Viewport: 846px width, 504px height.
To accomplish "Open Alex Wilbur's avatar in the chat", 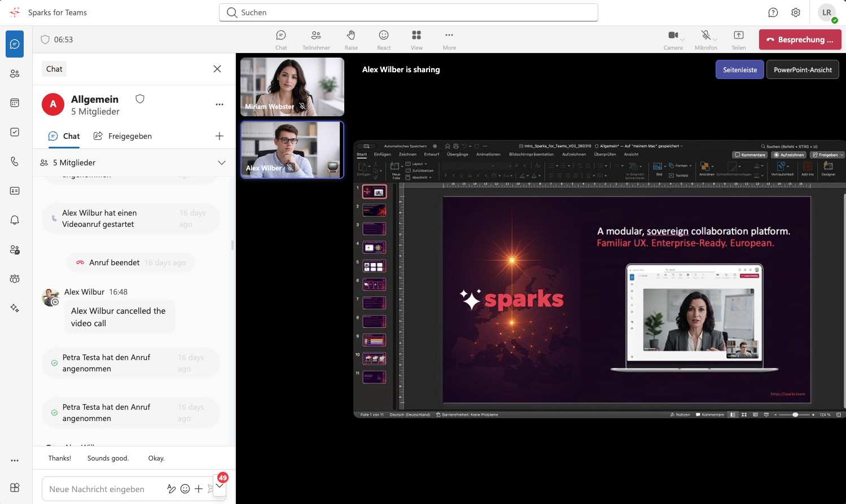I will click(x=51, y=297).
